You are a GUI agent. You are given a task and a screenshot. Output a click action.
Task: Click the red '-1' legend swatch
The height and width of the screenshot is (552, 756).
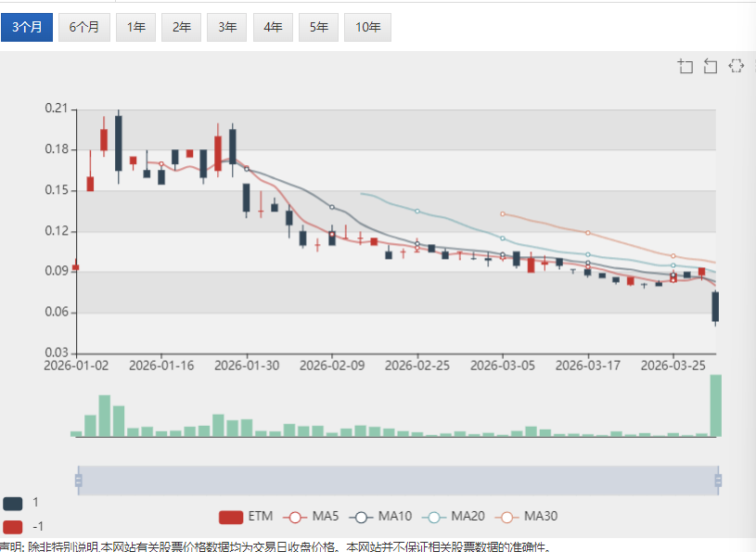tap(13, 527)
